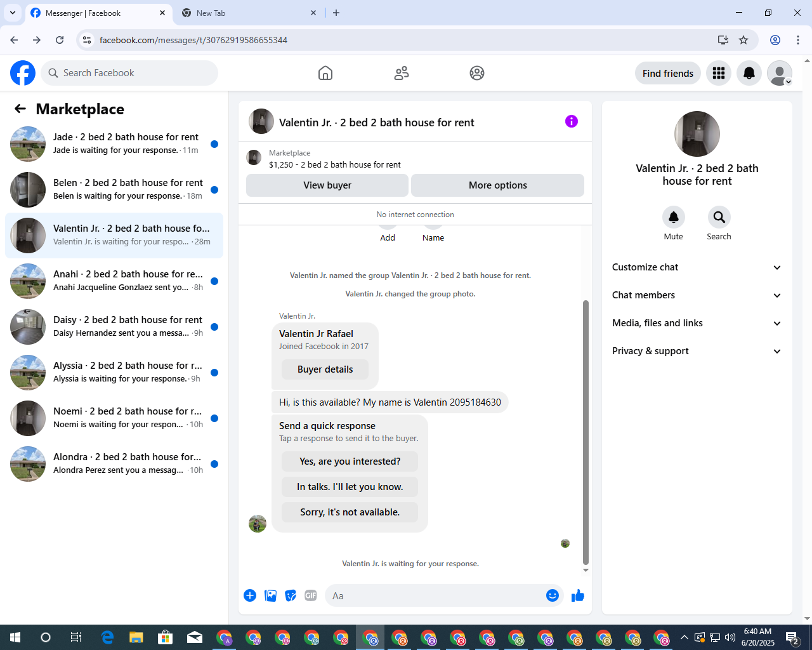
Task: Open Alyssia's rental conversation
Action: point(114,373)
